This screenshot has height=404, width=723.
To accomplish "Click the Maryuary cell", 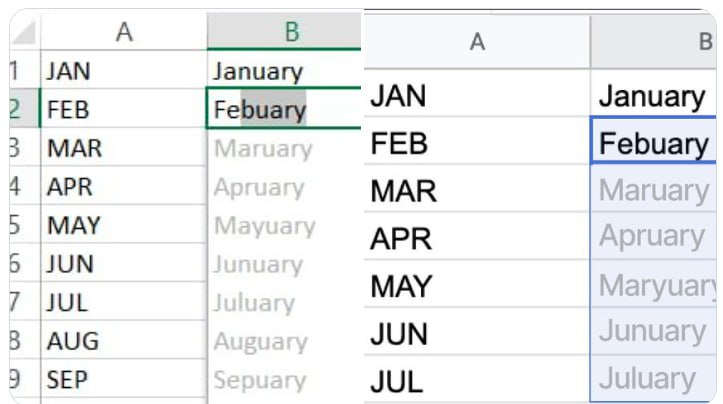I will pyautogui.click(x=656, y=285).
